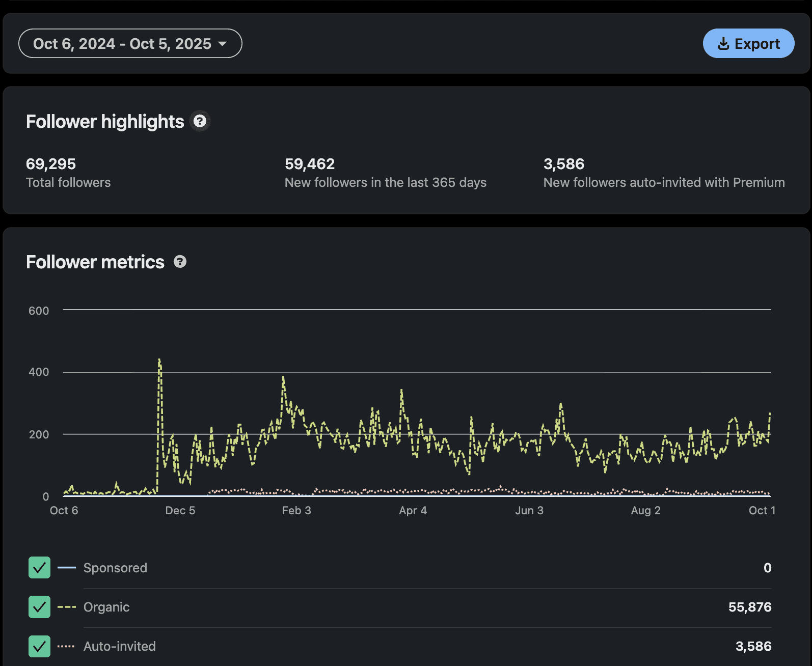Image resolution: width=812 pixels, height=666 pixels.
Task: Click the Apr 4 axis label
Action: [413, 510]
